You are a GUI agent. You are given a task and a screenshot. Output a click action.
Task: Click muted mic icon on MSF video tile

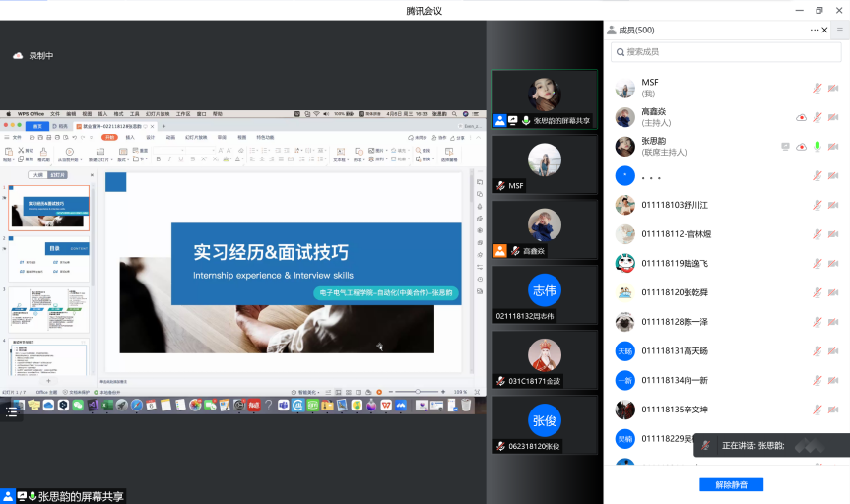(501, 185)
